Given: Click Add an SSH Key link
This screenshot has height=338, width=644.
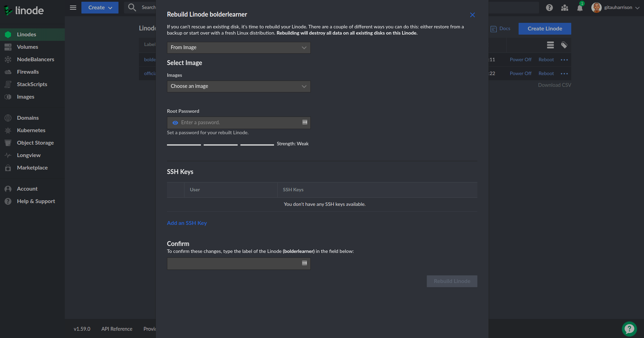Looking at the screenshot, I should pyautogui.click(x=187, y=223).
